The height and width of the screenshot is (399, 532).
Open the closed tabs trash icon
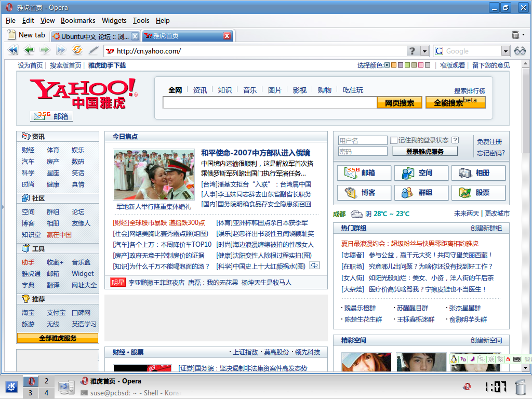click(x=515, y=35)
